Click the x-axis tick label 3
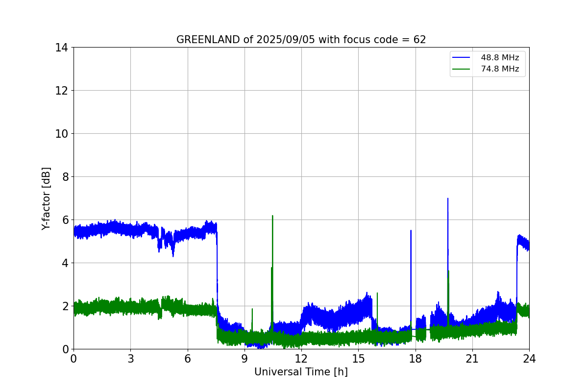This screenshot has width=588, height=392. coord(130,359)
